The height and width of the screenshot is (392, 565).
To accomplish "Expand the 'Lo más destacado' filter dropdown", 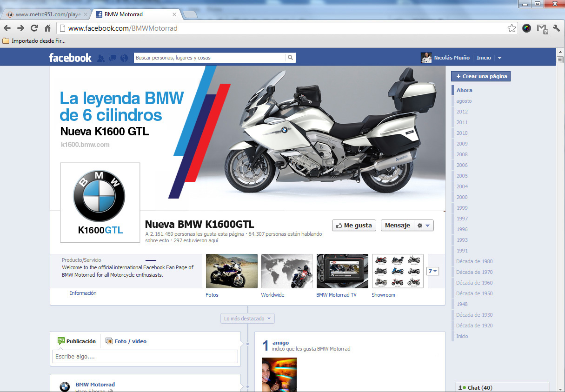I will coord(247,318).
